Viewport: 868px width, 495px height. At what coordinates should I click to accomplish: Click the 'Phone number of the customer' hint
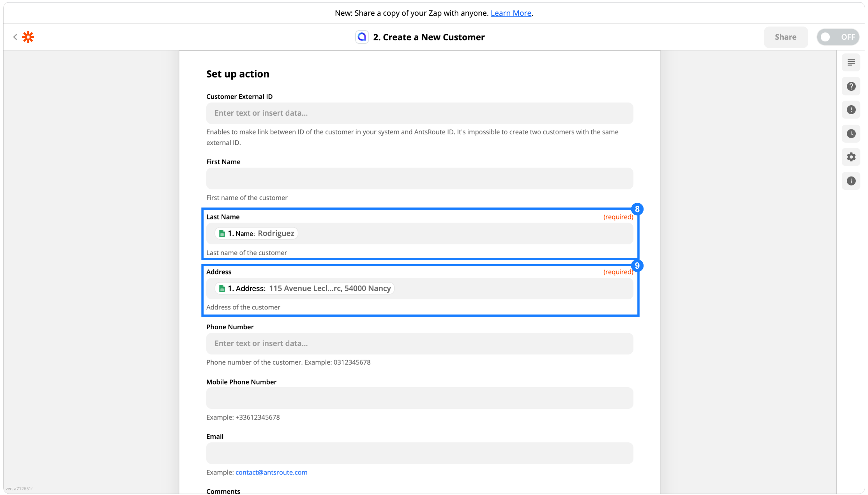[288, 362]
